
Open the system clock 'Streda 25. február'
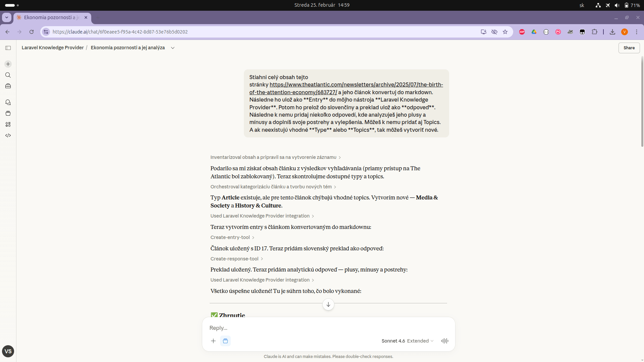coord(322,5)
